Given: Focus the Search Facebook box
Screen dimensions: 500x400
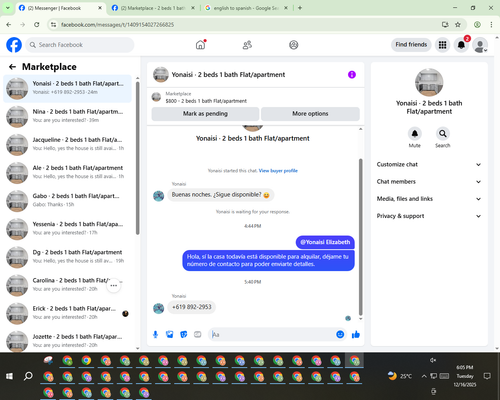Looking at the screenshot, I should 80,45.
